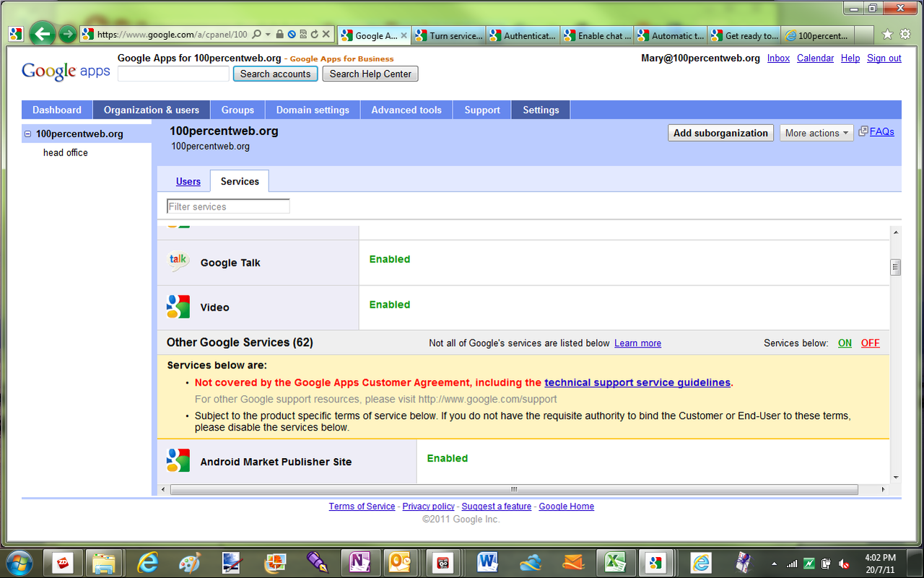Image resolution: width=924 pixels, height=578 pixels.
Task: Click the Search accounts button
Action: pos(276,74)
